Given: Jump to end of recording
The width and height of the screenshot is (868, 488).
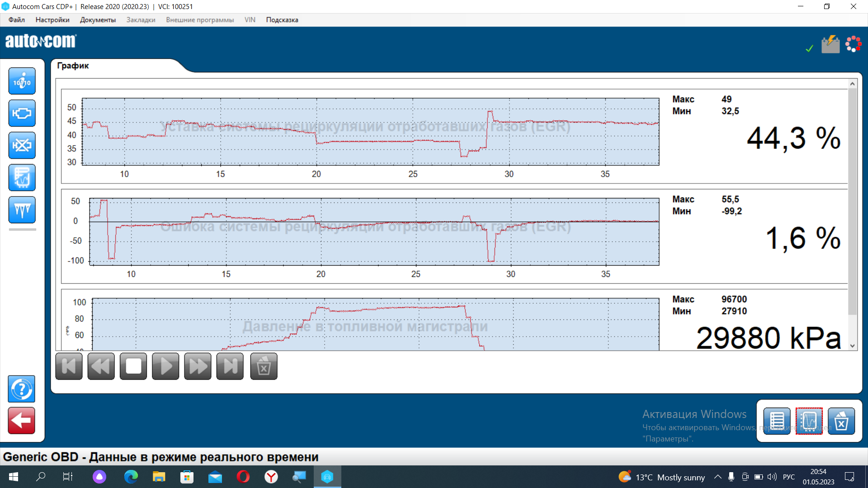Looking at the screenshot, I should pos(230,366).
